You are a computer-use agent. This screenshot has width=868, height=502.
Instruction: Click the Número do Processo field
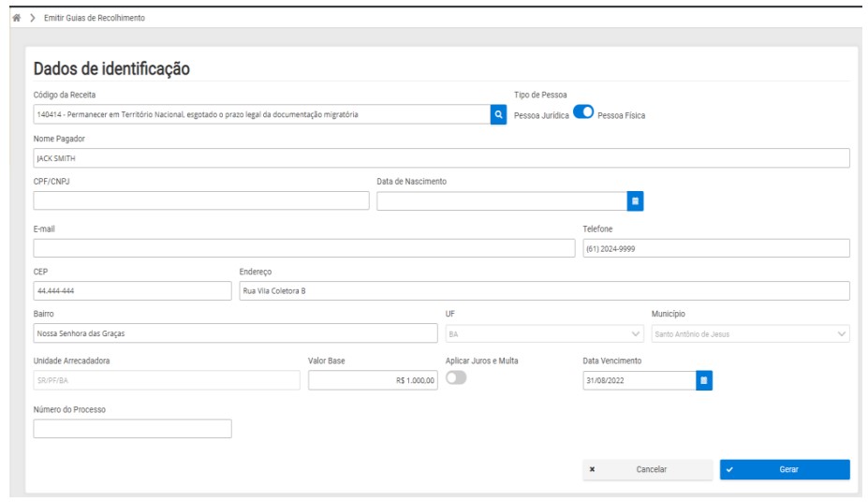132,428
